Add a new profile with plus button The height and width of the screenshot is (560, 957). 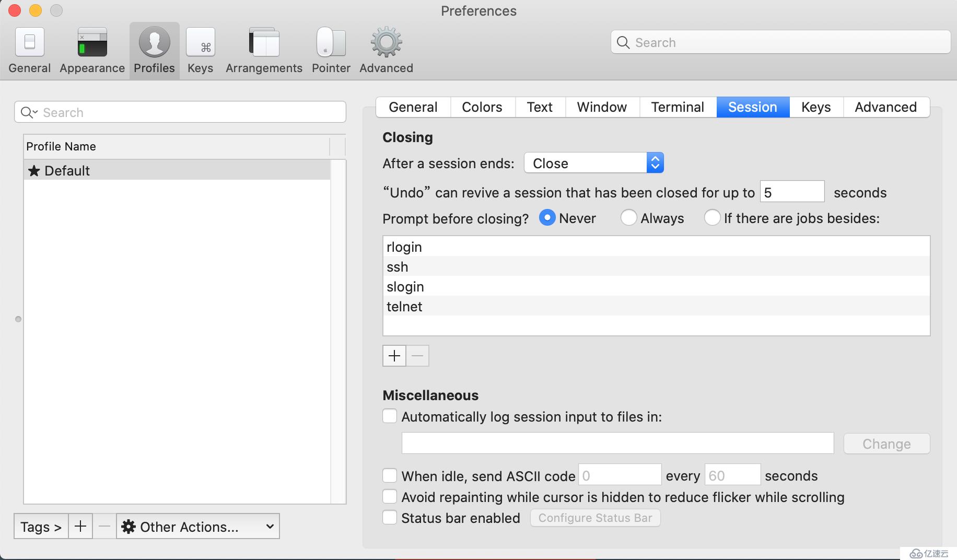click(x=80, y=526)
